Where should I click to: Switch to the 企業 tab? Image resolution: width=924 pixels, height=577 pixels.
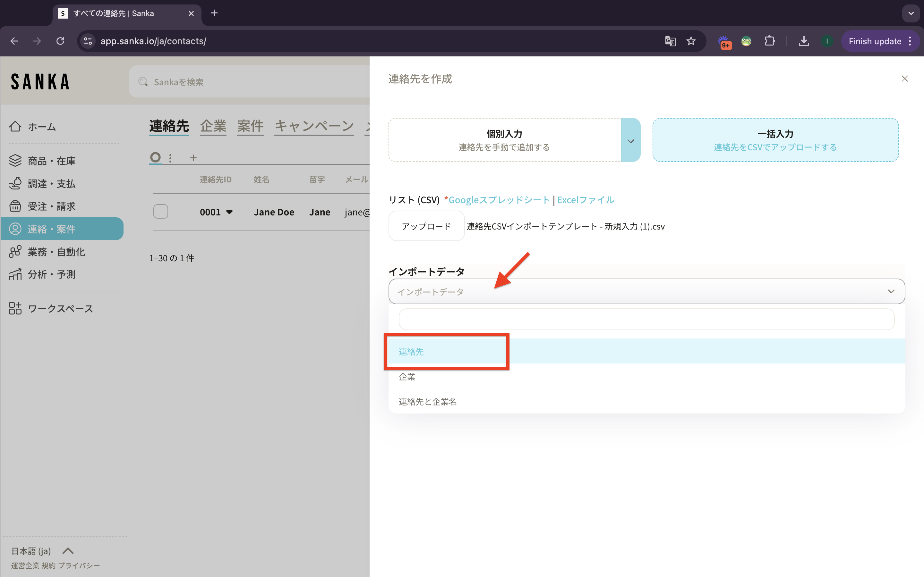213,126
